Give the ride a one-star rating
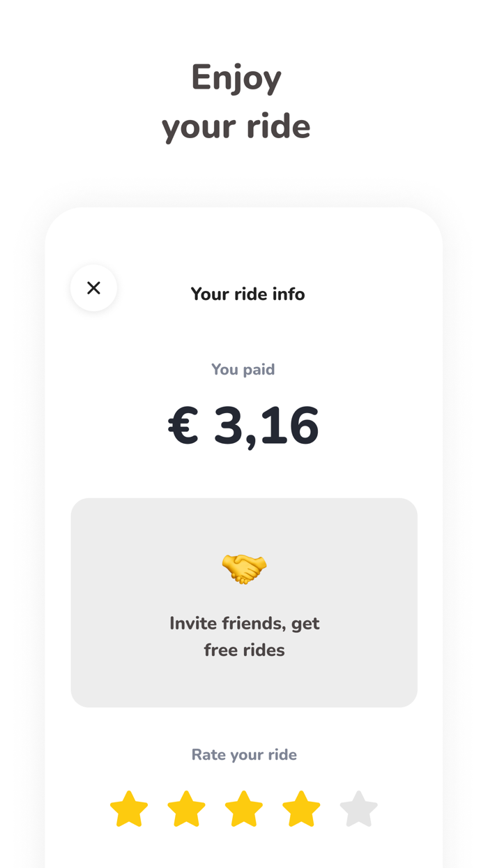This screenshot has height=868, width=488. [x=128, y=808]
